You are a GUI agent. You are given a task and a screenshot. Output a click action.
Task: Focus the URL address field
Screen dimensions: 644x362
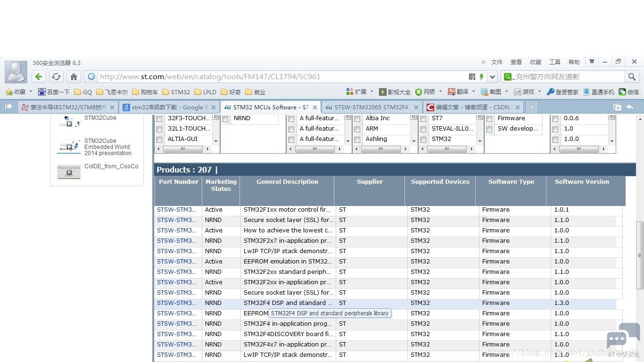(281, 77)
